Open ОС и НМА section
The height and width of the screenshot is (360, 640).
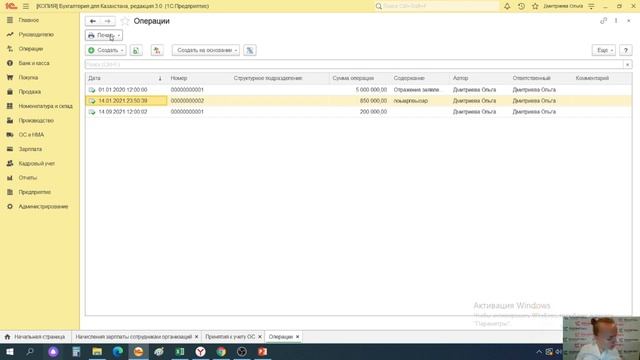click(31, 135)
